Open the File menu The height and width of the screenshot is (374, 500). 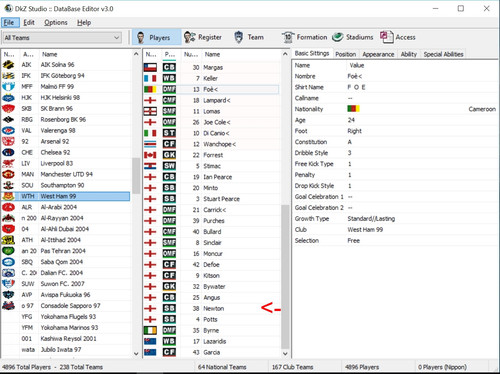[9, 23]
